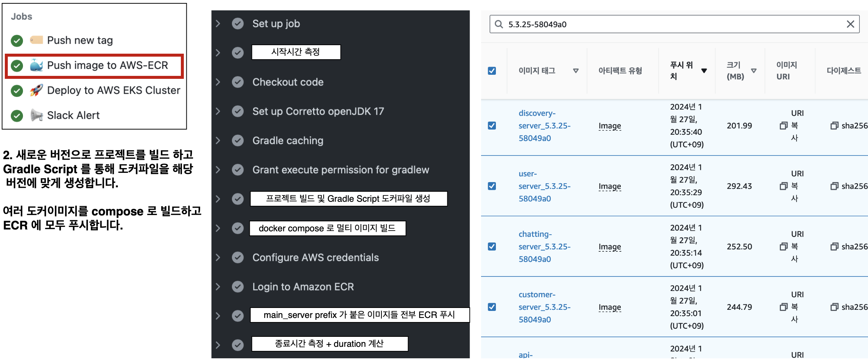Copy the sha256 digest for user-server
This screenshot has width=868, height=362.
click(x=834, y=186)
